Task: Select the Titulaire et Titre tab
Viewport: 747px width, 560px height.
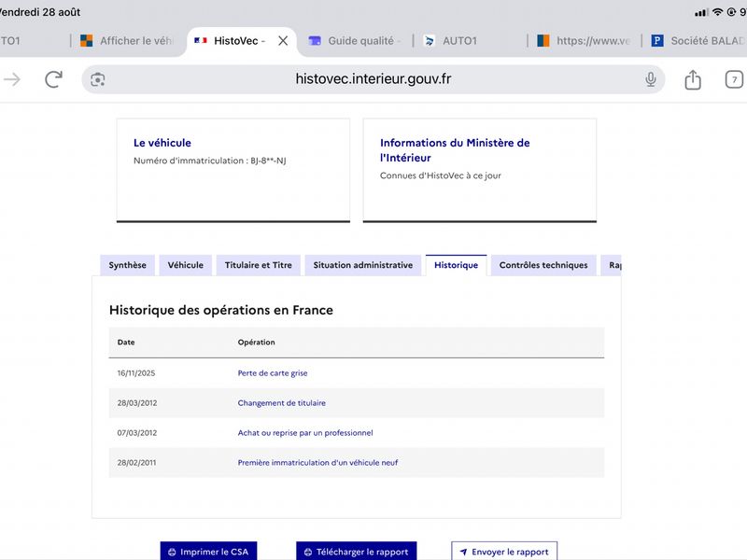Action: tap(259, 265)
